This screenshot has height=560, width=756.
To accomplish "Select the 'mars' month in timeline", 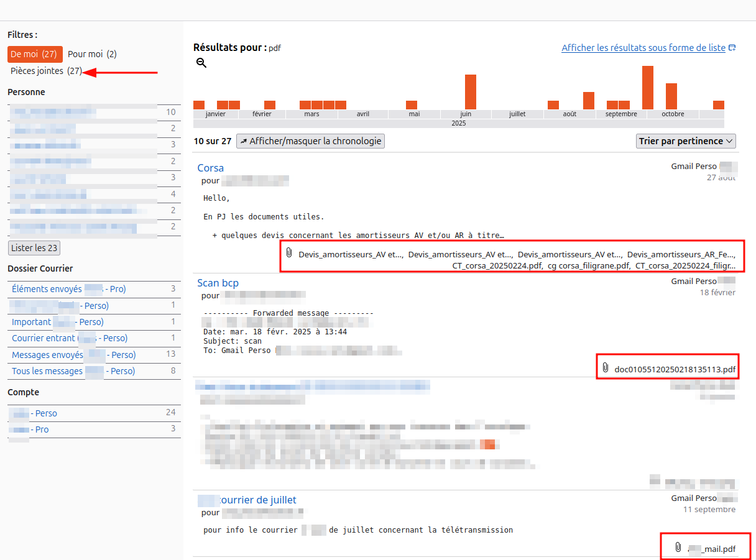I will (311, 114).
